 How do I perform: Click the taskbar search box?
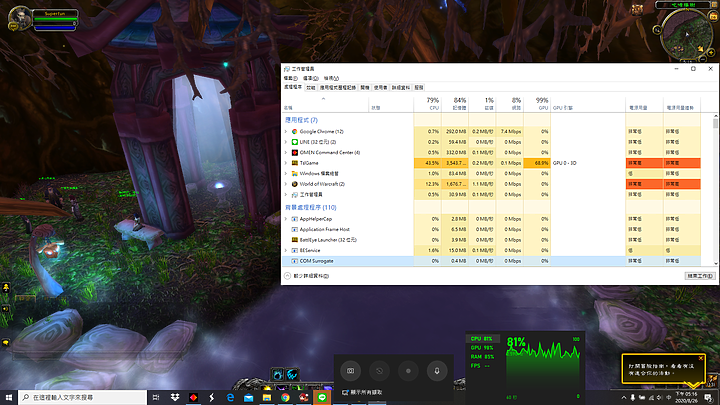[x=83, y=397]
